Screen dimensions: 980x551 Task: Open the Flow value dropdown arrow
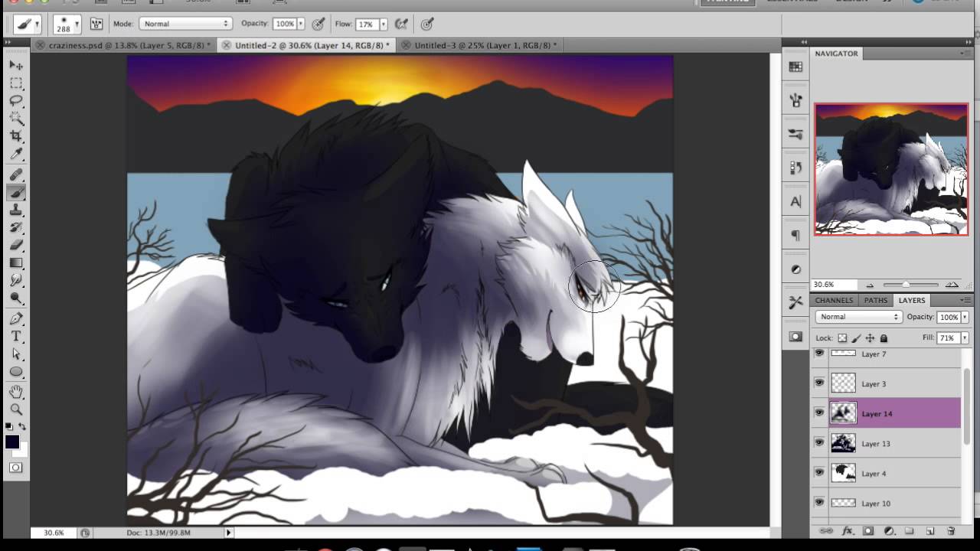tap(383, 24)
